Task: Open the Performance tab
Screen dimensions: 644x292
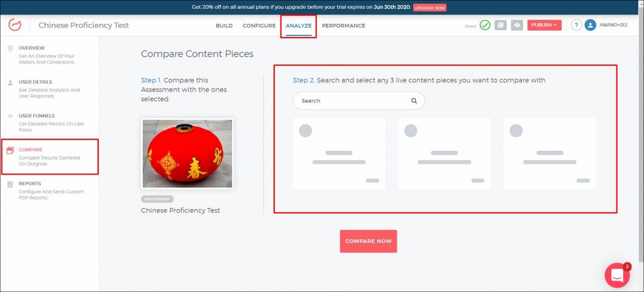Action: click(x=343, y=26)
